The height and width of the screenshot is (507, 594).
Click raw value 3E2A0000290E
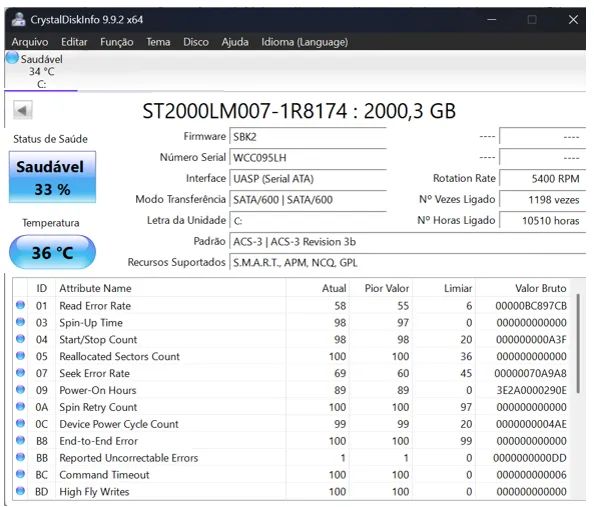click(531, 390)
